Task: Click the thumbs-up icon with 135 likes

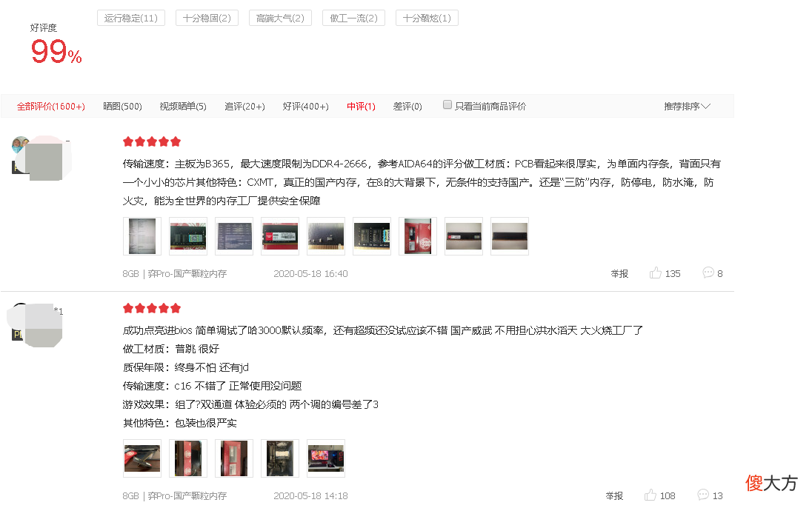Action: (x=655, y=273)
